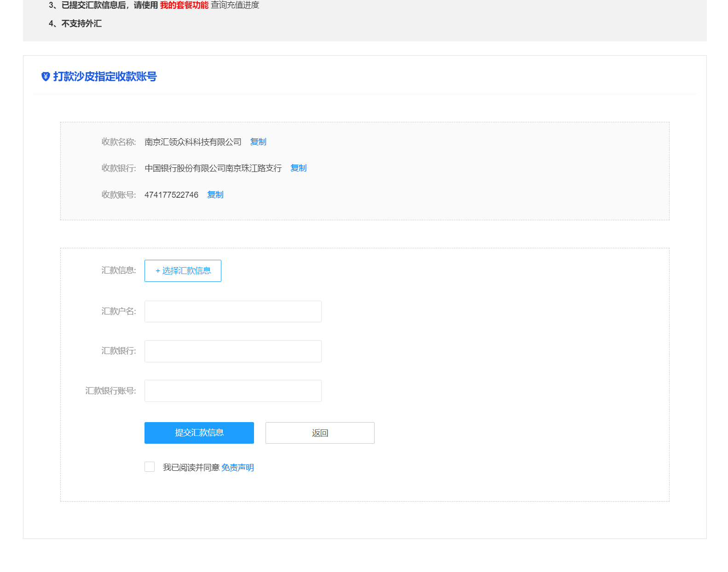Click the account number 474177522746 text
Viewport: 728px width, 572px height.
click(x=171, y=195)
